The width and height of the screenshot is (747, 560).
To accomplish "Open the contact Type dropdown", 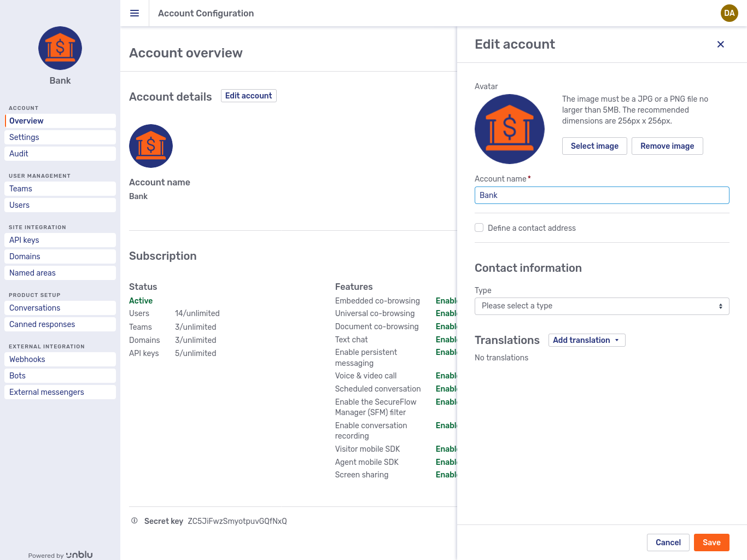I will tap(602, 306).
